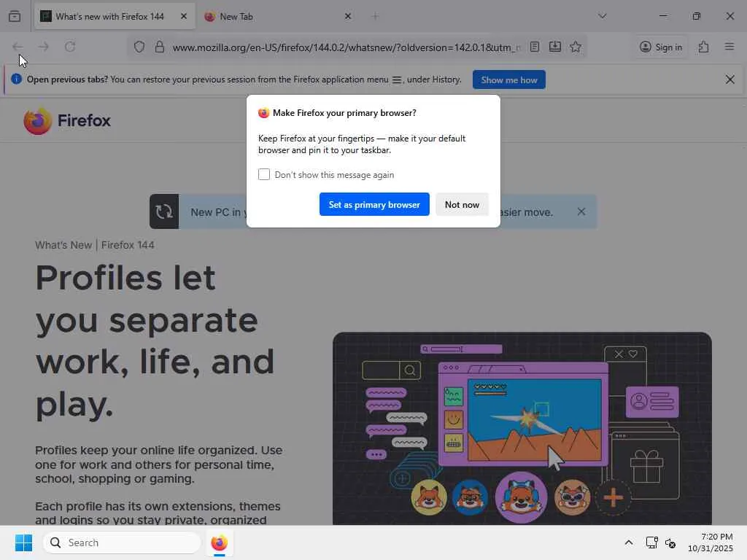
Task: Expand the list all tabs dropdown arrow
Action: point(602,16)
